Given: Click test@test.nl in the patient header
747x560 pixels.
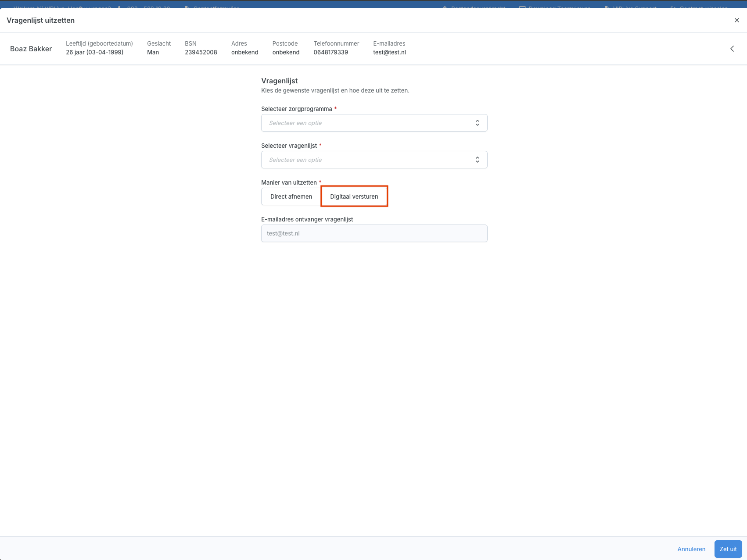Looking at the screenshot, I should tap(389, 52).
